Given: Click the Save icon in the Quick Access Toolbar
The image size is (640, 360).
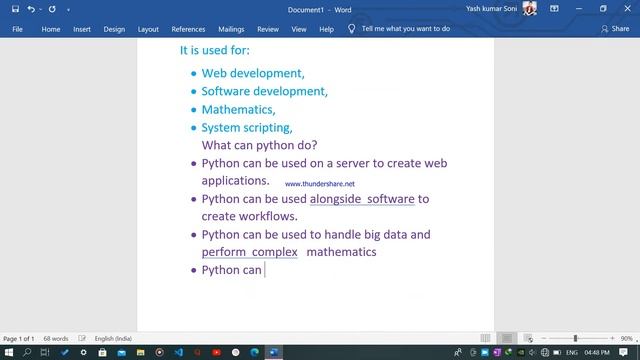Looking at the screenshot, I should pyautogui.click(x=16, y=9).
